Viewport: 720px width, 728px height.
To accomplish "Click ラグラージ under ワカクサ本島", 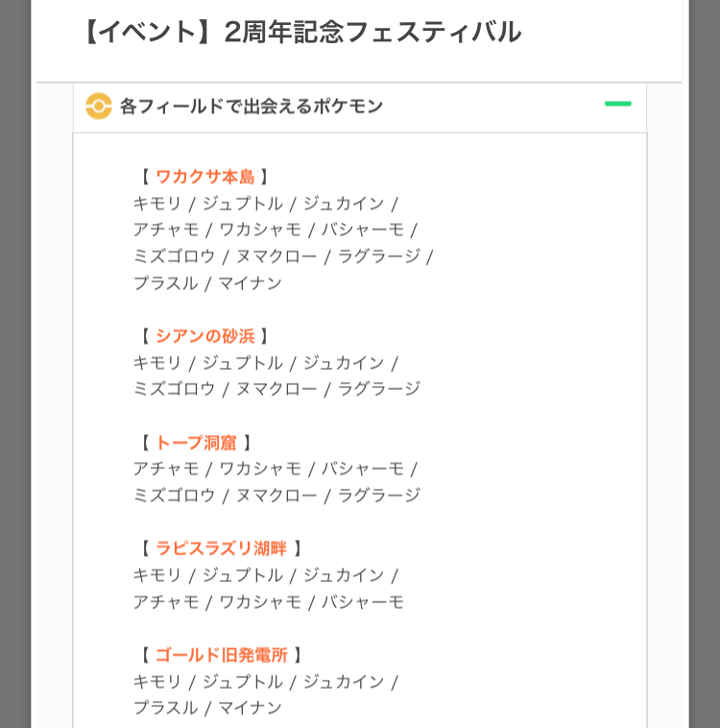I will point(379,255).
